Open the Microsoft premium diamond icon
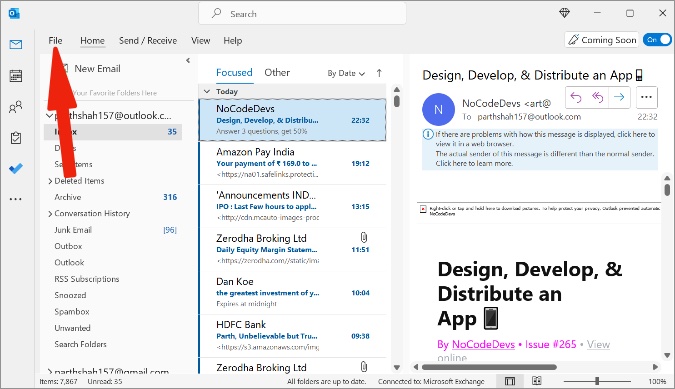 click(x=564, y=13)
